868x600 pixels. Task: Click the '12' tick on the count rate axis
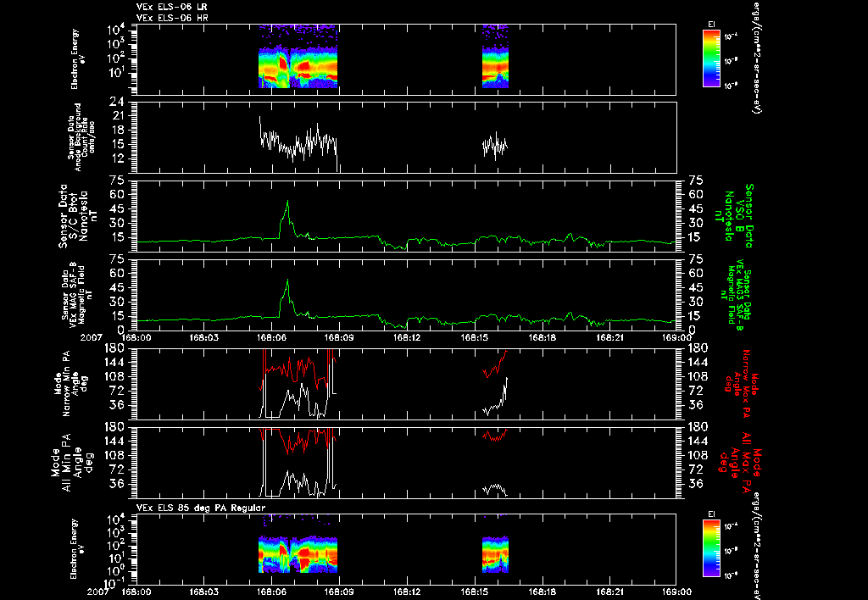pyautogui.click(x=117, y=158)
